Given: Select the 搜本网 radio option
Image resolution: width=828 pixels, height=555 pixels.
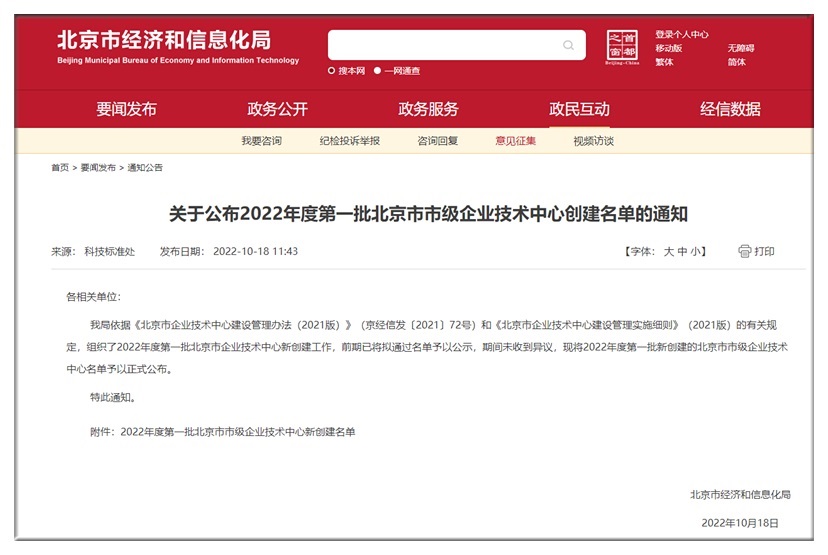Looking at the screenshot, I should 331,71.
